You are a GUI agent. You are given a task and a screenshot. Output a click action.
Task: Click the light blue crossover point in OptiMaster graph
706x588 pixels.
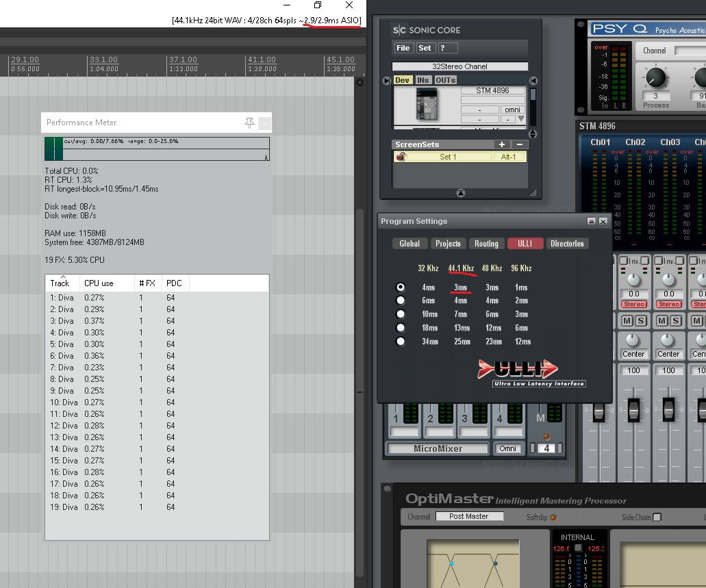coord(451,563)
